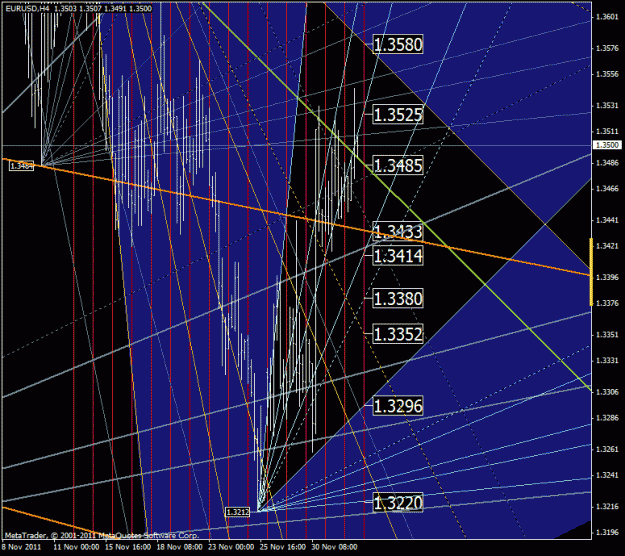
Task: Select the 1.3220 price level label
Action: (x=398, y=503)
